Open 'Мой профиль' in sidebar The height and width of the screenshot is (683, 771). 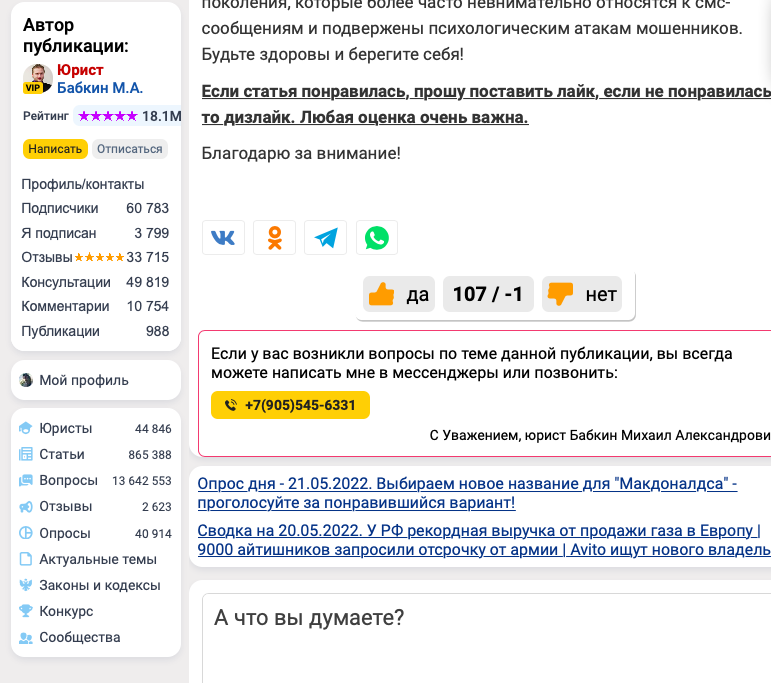click(x=84, y=380)
